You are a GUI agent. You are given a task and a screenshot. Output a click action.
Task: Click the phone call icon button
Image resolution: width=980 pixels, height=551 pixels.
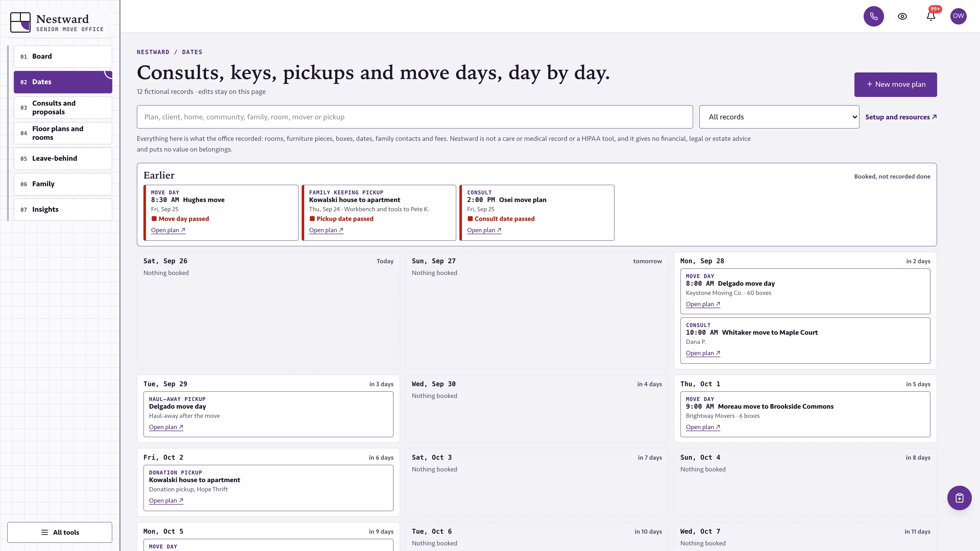[874, 16]
